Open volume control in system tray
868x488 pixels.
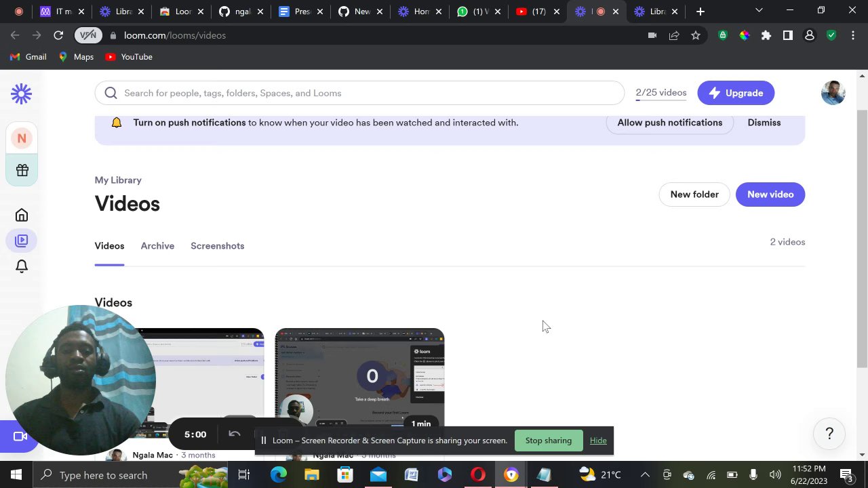(x=775, y=475)
